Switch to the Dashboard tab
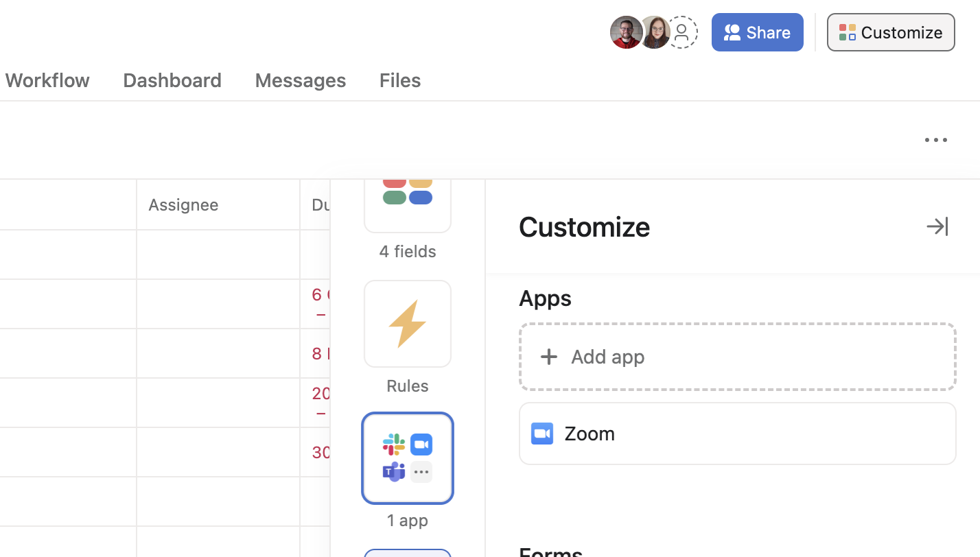The image size is (980, 557). click(x=172, y=80)
